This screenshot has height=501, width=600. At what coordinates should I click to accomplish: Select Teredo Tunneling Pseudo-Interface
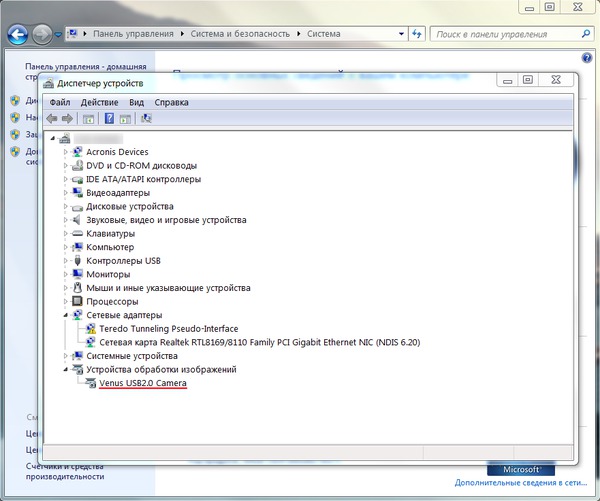pyautogui.click(x=169, y=329)
